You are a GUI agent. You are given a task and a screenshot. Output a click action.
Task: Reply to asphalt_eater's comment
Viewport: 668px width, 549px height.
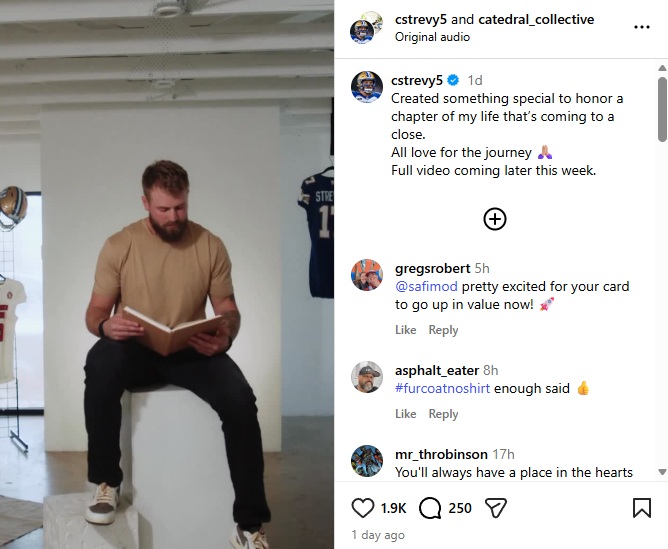coord(443,414)
